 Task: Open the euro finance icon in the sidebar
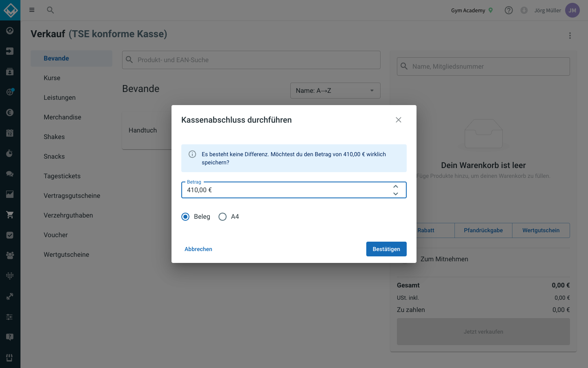click(10, 112)
